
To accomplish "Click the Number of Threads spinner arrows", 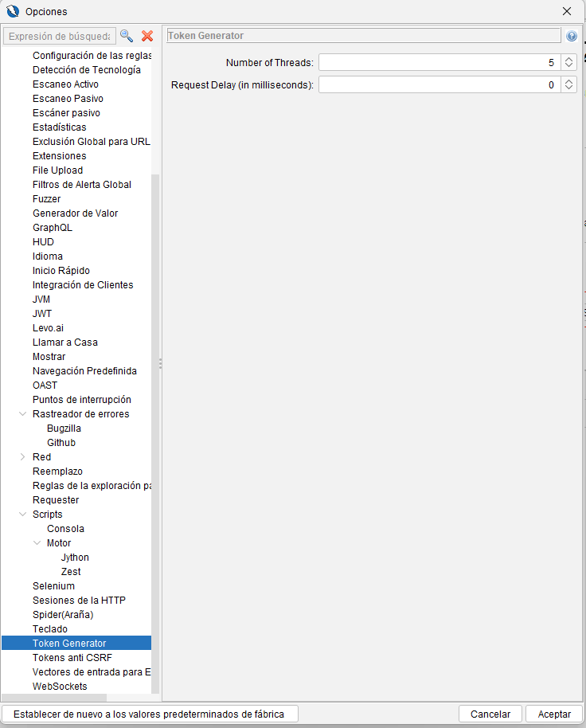I will point(568,62).
